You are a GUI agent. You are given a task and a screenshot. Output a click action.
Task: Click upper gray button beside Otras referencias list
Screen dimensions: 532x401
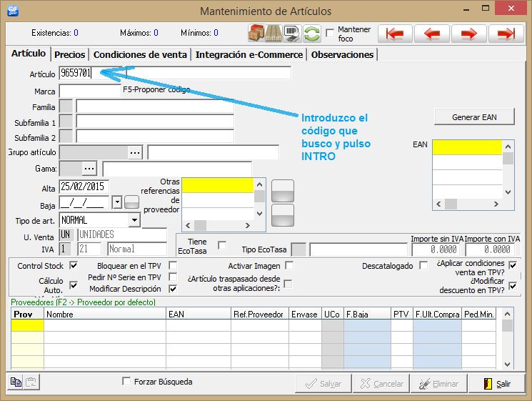283,191
